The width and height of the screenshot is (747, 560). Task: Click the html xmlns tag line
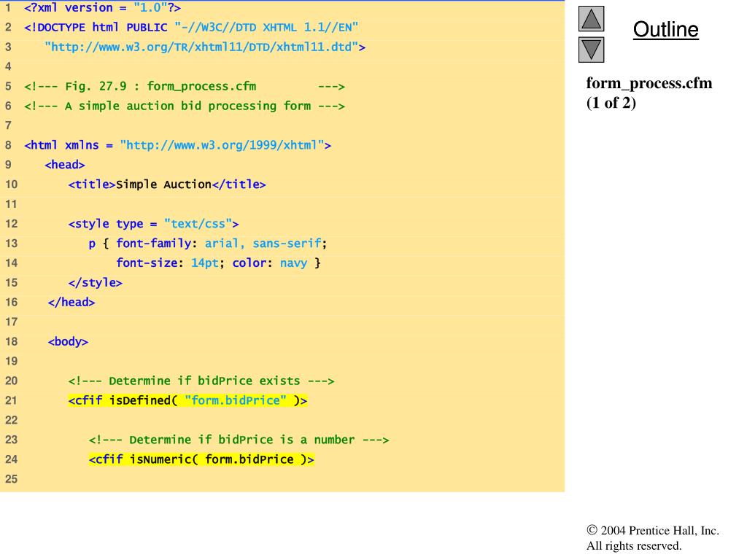click(x=178, y=145)
